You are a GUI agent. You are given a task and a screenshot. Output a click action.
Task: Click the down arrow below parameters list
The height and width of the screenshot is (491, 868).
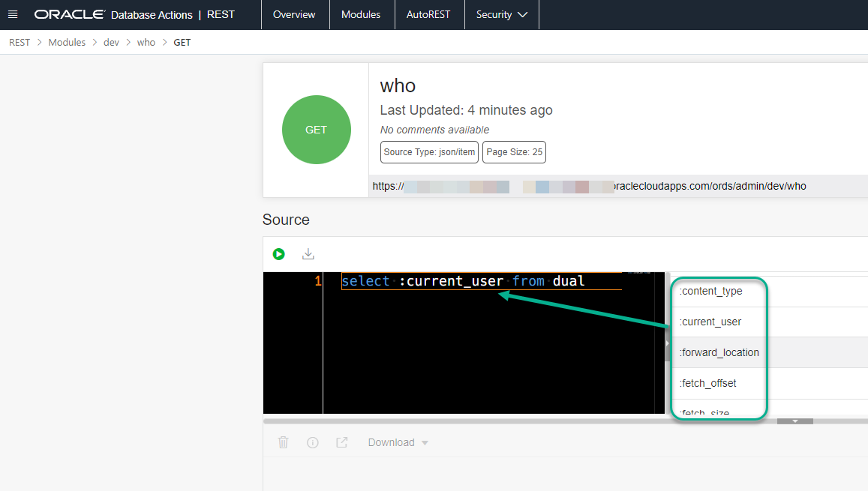pos(796,421)
